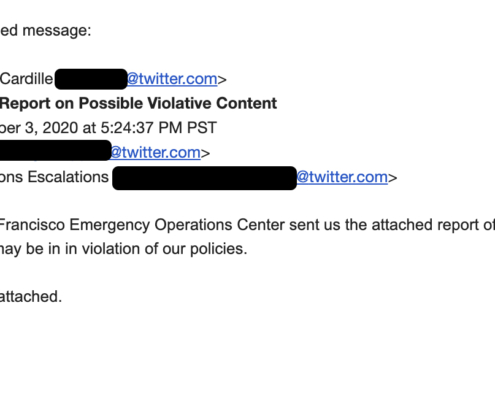This screenshot has height=400, width=495.
Task: Select the redaction box on the recipient line
Action: (55, 150)
